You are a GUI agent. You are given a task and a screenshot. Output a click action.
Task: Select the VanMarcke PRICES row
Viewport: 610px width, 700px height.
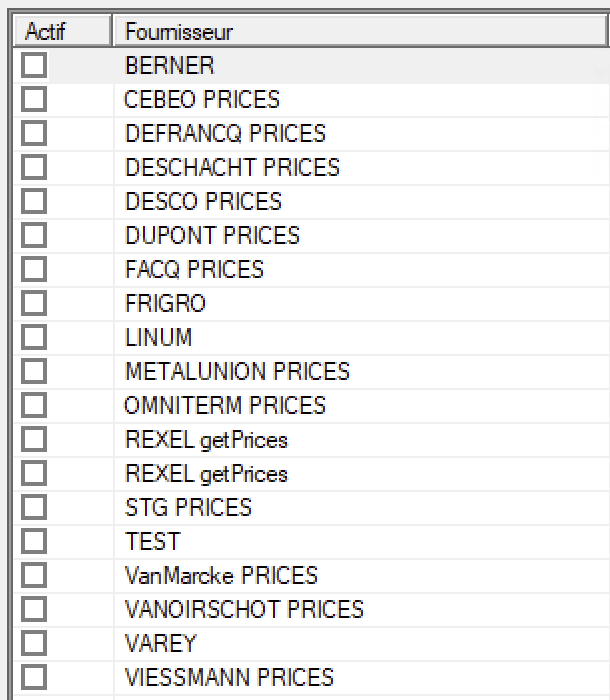pos(311,575)
